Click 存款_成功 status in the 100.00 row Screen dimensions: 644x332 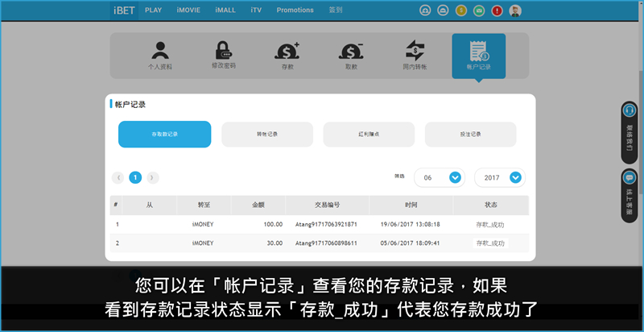coord(490,225)
